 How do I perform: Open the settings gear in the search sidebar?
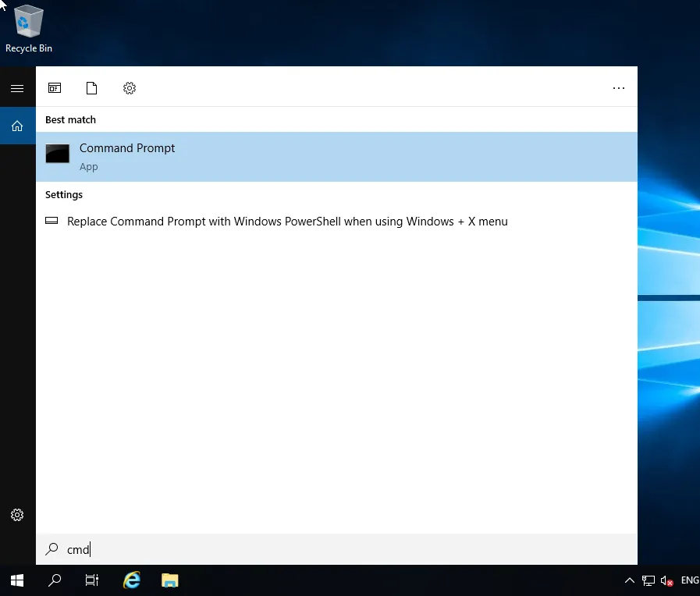[x=17, y=515]
